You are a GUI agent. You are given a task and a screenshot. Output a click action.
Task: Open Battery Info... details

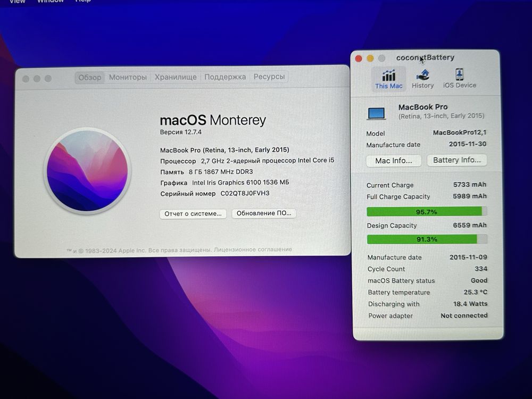(x=456, y=160)
